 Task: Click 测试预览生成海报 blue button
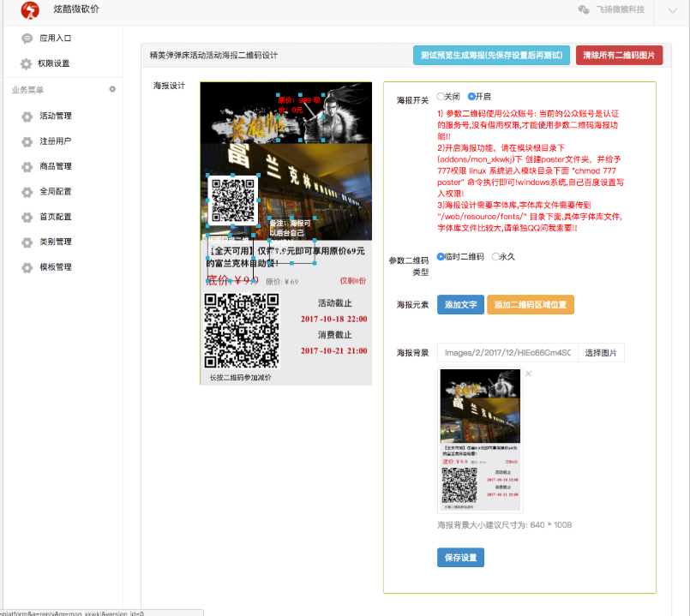[x=491, y=56]
